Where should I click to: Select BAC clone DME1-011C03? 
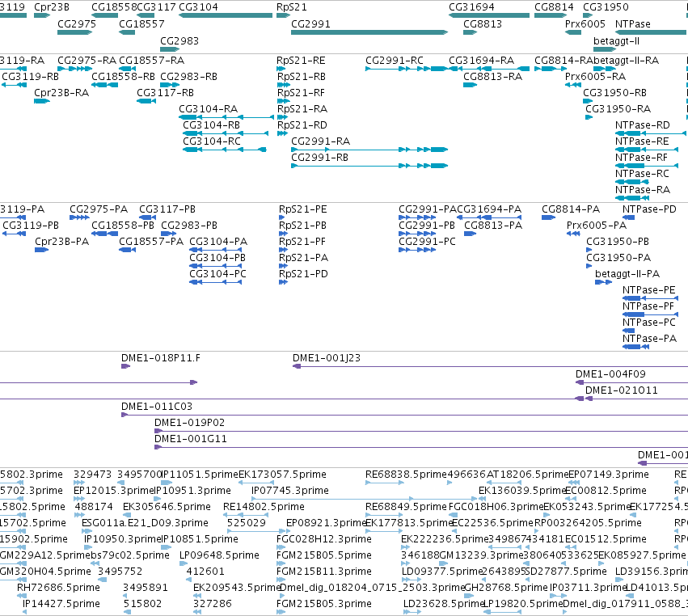point(404,415)
